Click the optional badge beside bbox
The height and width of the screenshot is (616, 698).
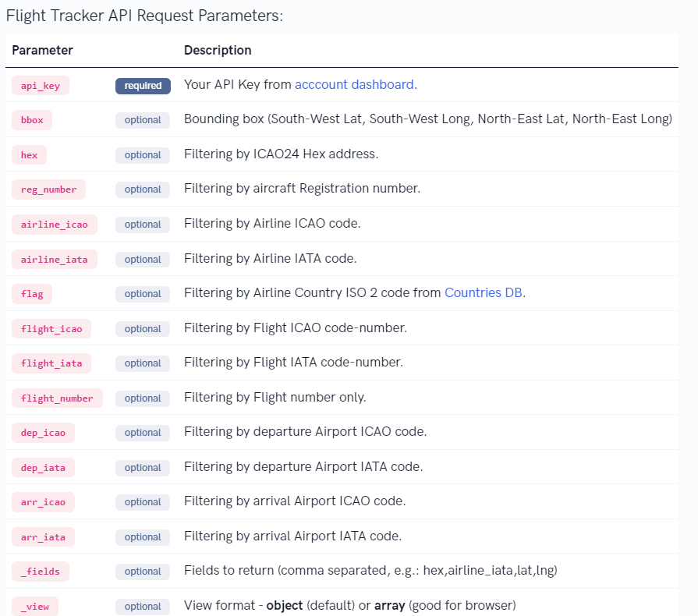(x=143, y=120)
